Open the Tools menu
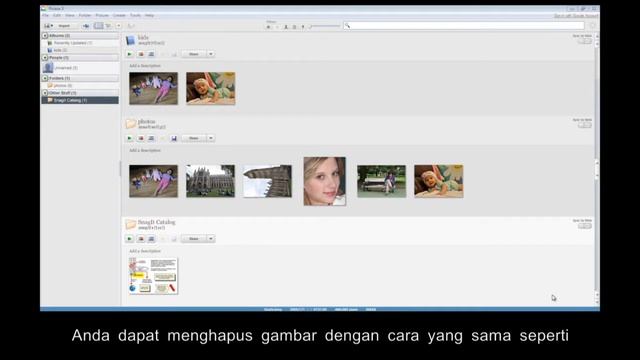This screenshot has width=640, height=360. click(x=135, y=16)
